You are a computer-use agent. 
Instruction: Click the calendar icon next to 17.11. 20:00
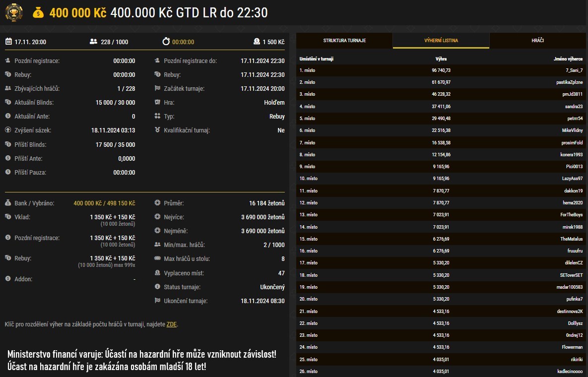(8, 42)
